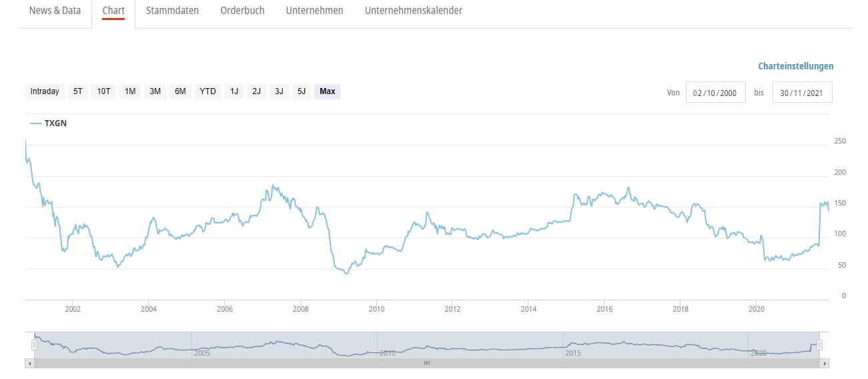This screenshot has height=379, width=868.
Task: Open the Orderbuch tab
Action: (x=242, y=11)
